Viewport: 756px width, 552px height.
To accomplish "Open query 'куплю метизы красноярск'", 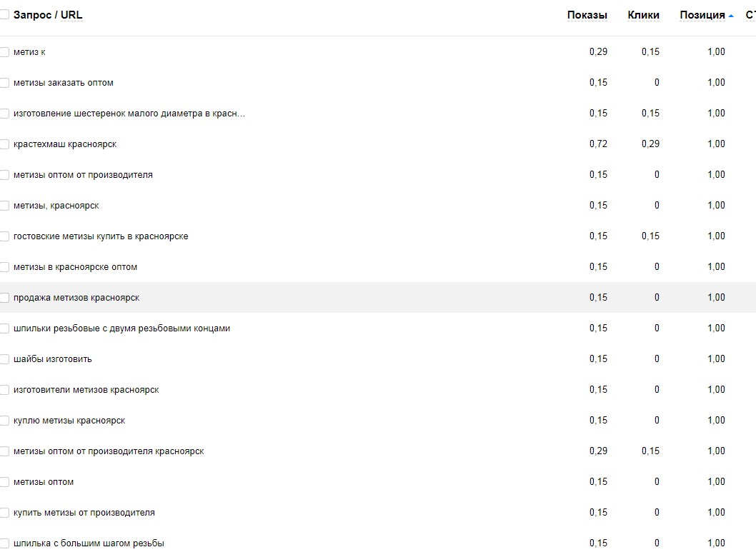I will coord(69,421).
